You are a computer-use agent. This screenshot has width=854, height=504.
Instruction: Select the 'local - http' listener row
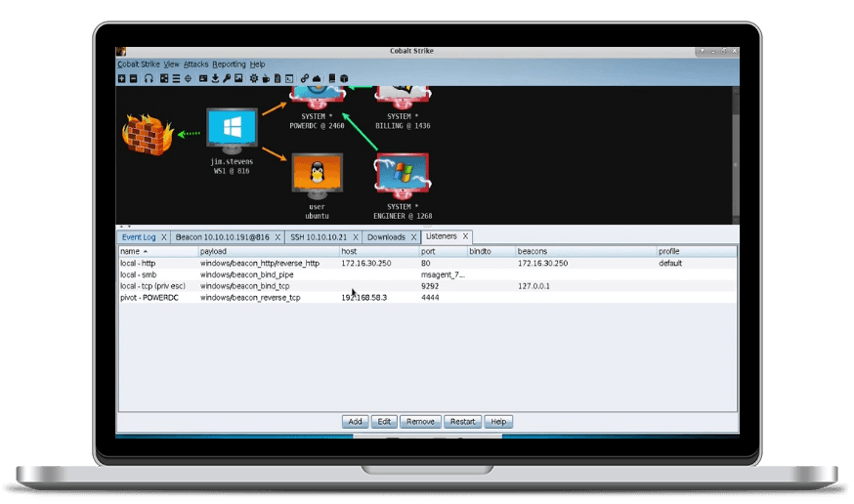pos(428,264)
